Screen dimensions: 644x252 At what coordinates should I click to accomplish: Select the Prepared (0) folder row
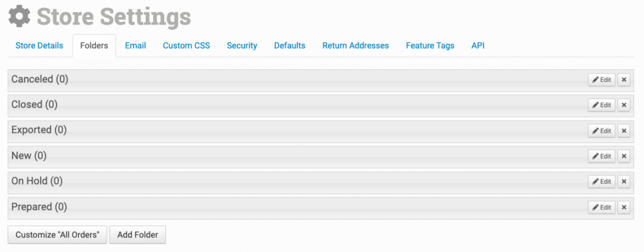point(252,207)
